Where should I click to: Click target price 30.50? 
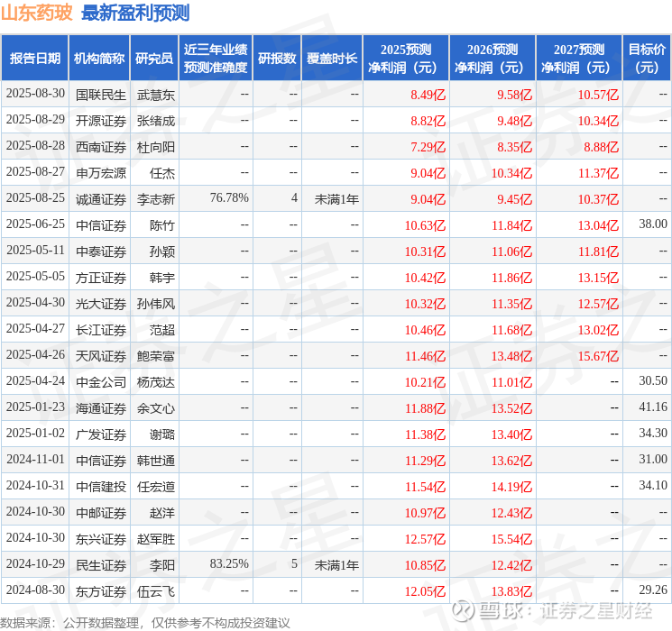pos(653,380)
